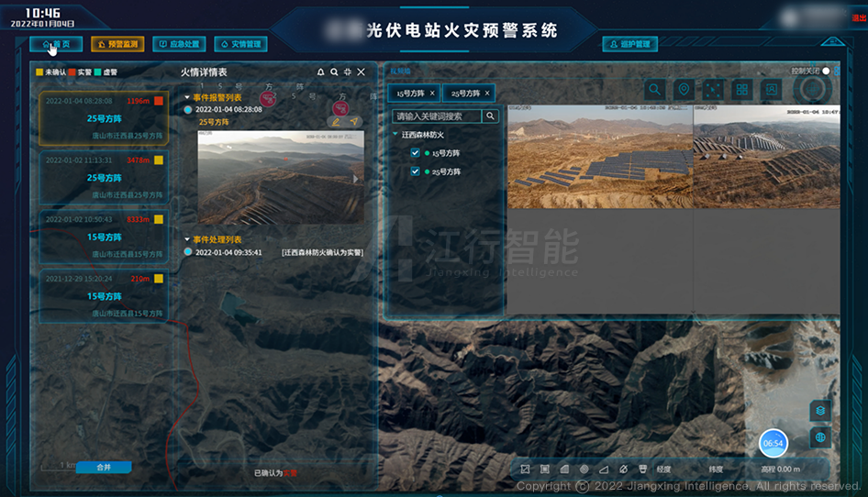Open the grid layout icon in video toolbar
This screenshot has width=868, height=497.
(742, 89)
